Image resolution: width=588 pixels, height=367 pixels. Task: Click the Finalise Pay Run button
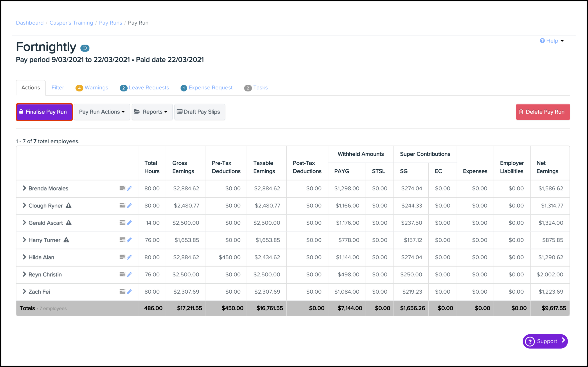[44, 112]
